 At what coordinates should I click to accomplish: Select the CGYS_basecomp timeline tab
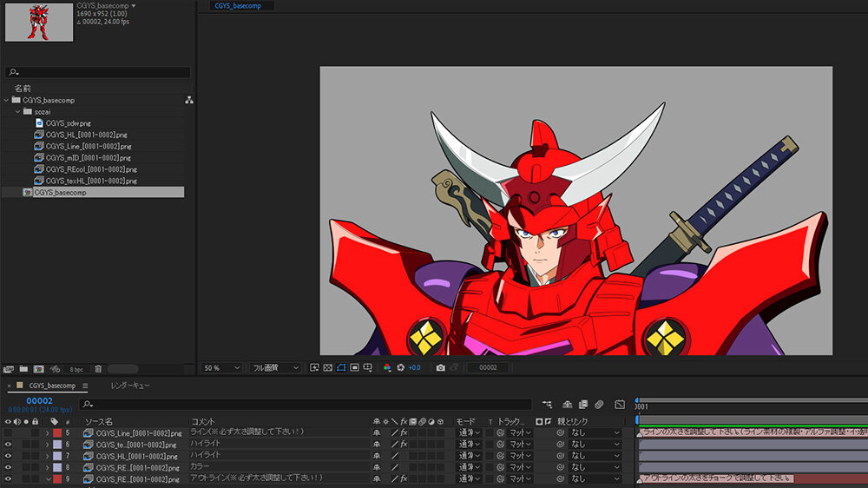pos(52,386)
